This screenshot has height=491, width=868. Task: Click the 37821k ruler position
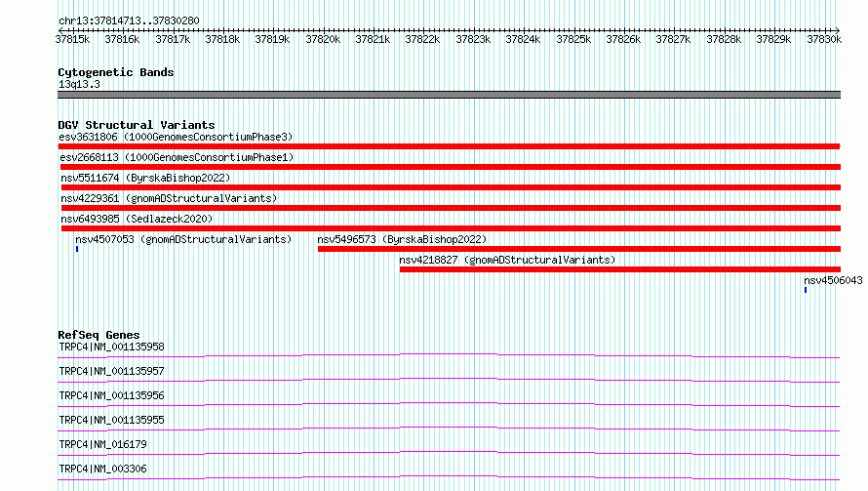[x=373, y=39]
